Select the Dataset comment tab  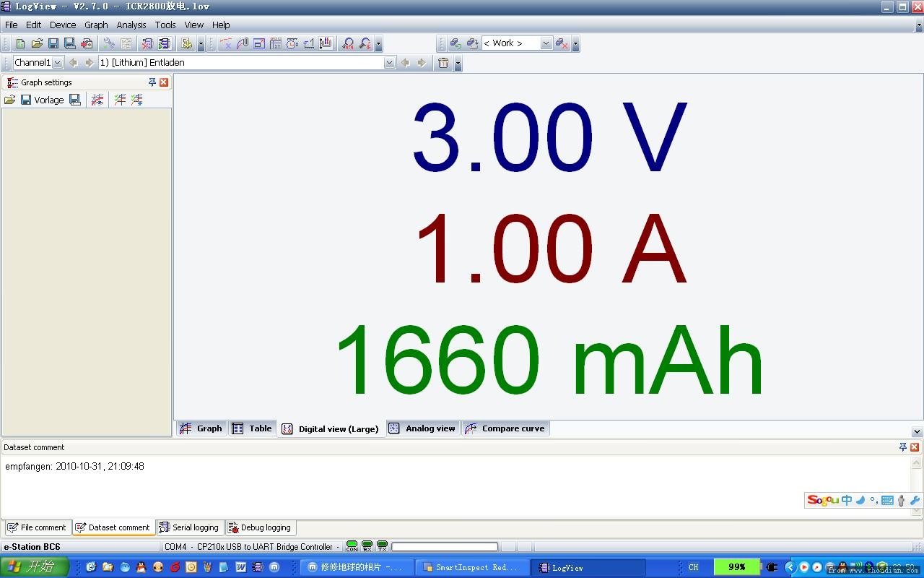(113, 527)
